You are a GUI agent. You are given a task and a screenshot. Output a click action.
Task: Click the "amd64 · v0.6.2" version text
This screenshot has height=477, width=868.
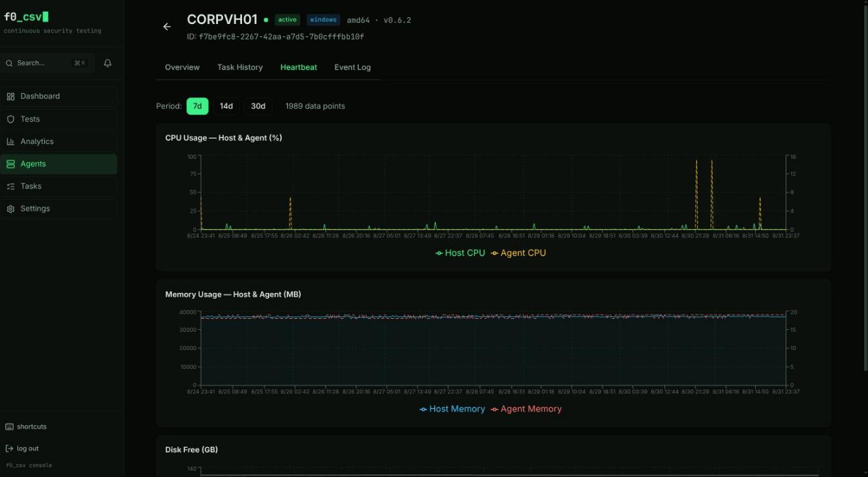379,20
